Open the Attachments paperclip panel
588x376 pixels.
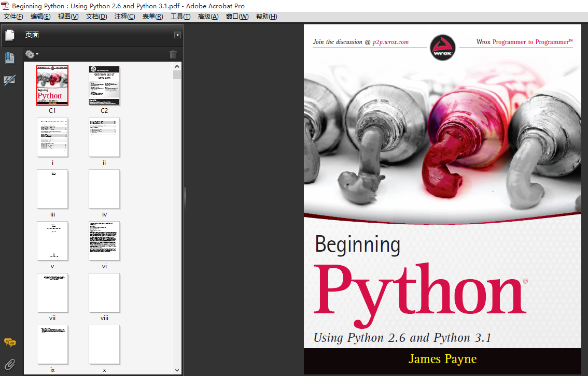10,364
